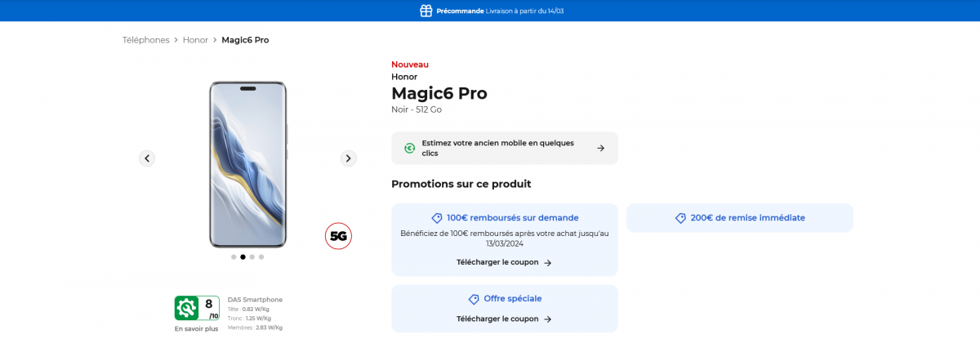Viewport: 980px width, 352px height.
Task: Click the Promotions sur ce produit heading
Action: 461,184
